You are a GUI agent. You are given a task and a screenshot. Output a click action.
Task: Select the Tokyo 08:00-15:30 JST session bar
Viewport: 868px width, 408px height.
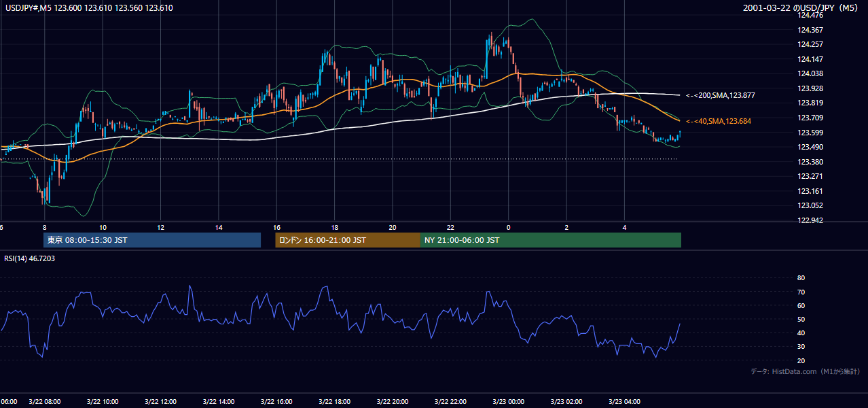click(152, 240)
